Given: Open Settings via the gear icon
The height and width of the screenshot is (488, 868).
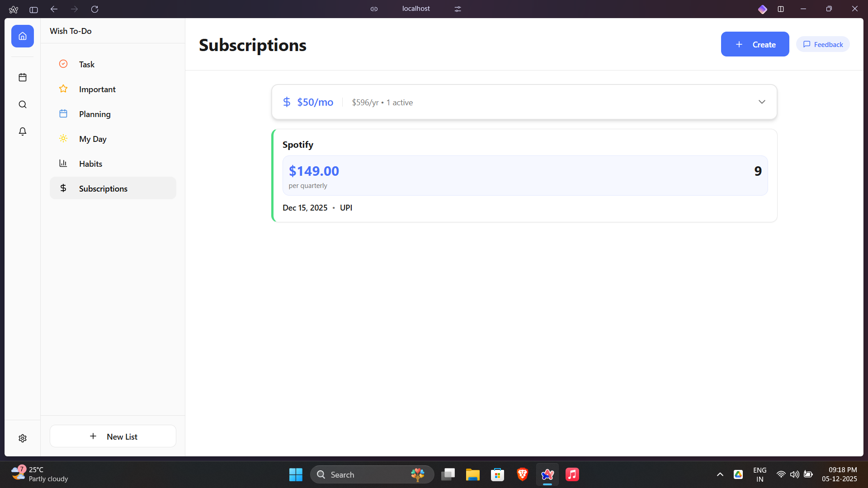Looking at the screenshot, I should pyautogui.click(x=23, y=438).
